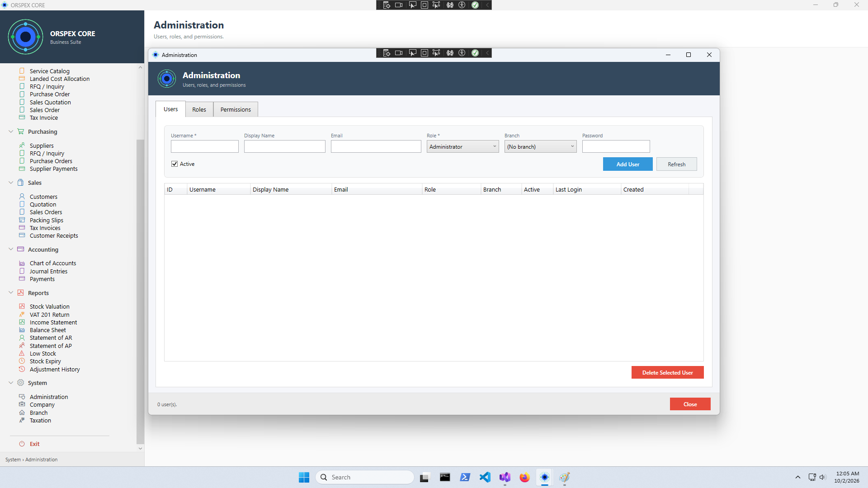Collapse the Purchasing section
Screen dimensions: 868x488
click(x=11, y=131)
